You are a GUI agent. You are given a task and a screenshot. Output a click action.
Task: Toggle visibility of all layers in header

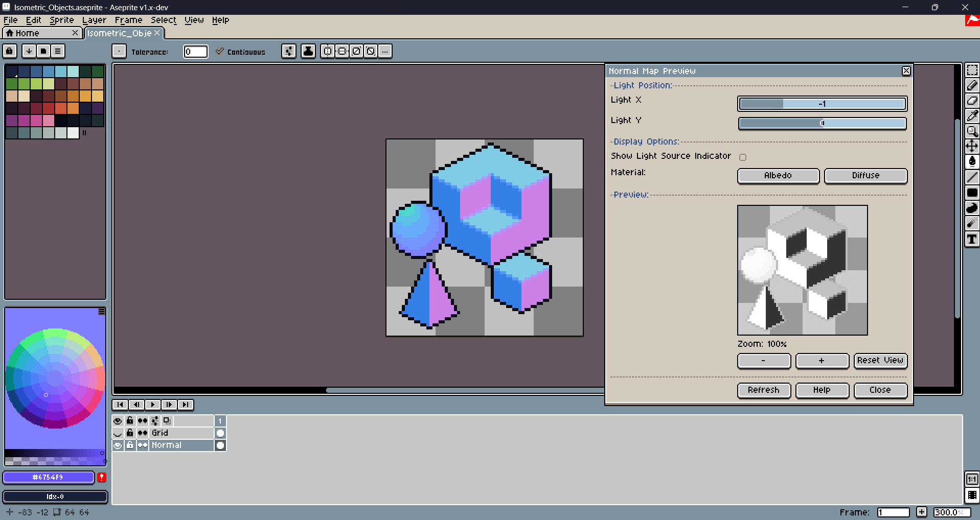pos(118,421)
